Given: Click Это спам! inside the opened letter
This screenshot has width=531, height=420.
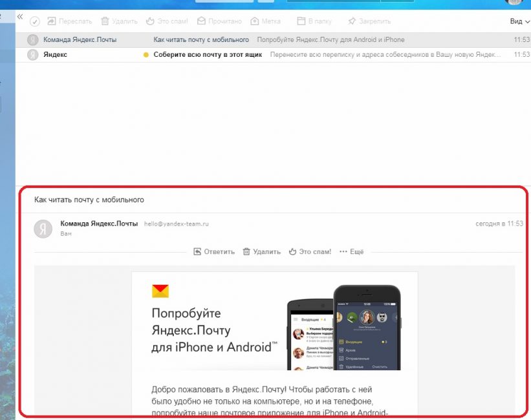Looking at the screenshot, I should pos(310,252).
